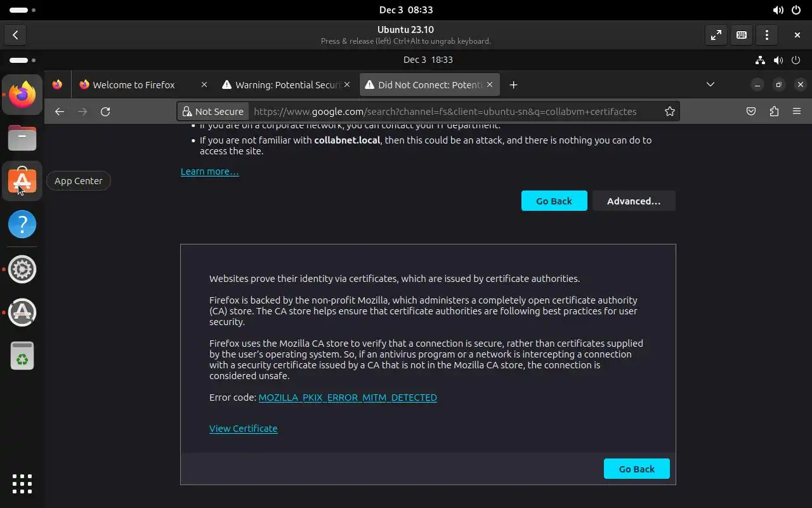812x508 pixels.
Task: Open the guest network status icon
Action: [760, 60]
